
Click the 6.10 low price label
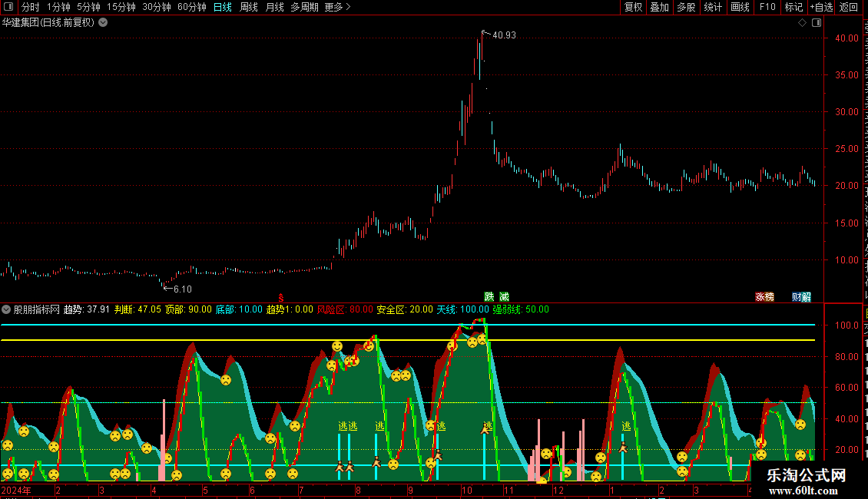[x=183, y=289]
